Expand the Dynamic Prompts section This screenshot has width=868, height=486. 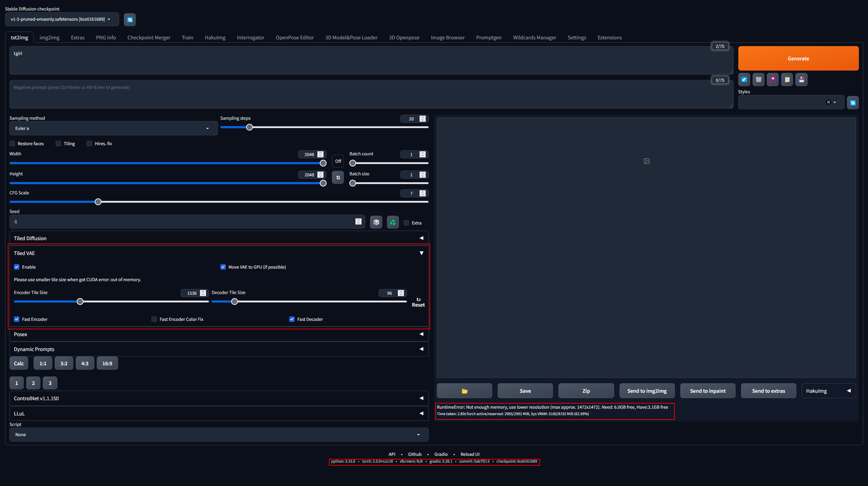tap(219, 349)
